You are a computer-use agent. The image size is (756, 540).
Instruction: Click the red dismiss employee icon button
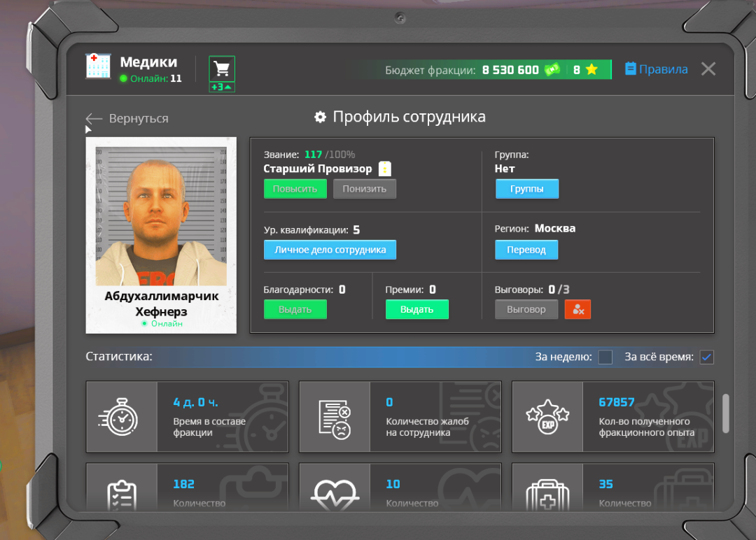(577, 309)
